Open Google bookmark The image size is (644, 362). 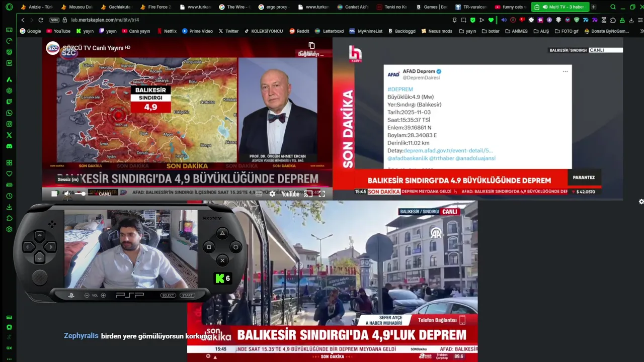pos(30,31)
